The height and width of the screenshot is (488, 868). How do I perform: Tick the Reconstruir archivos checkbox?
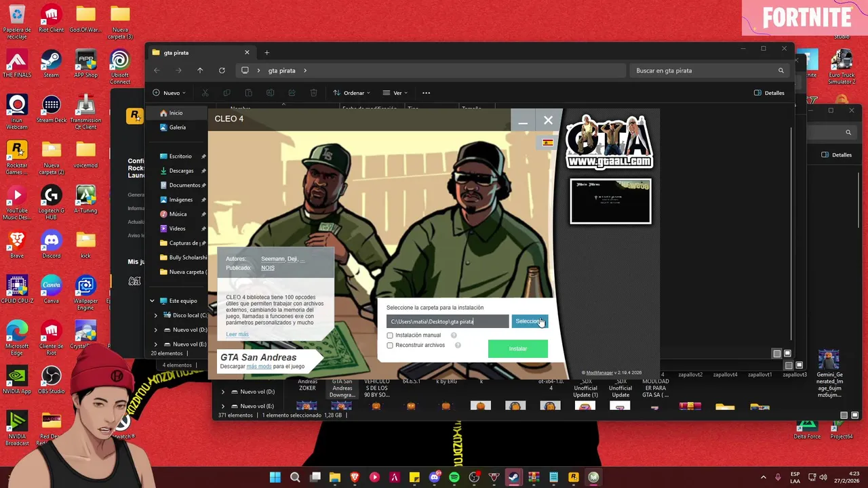click(x=390, y=346)
